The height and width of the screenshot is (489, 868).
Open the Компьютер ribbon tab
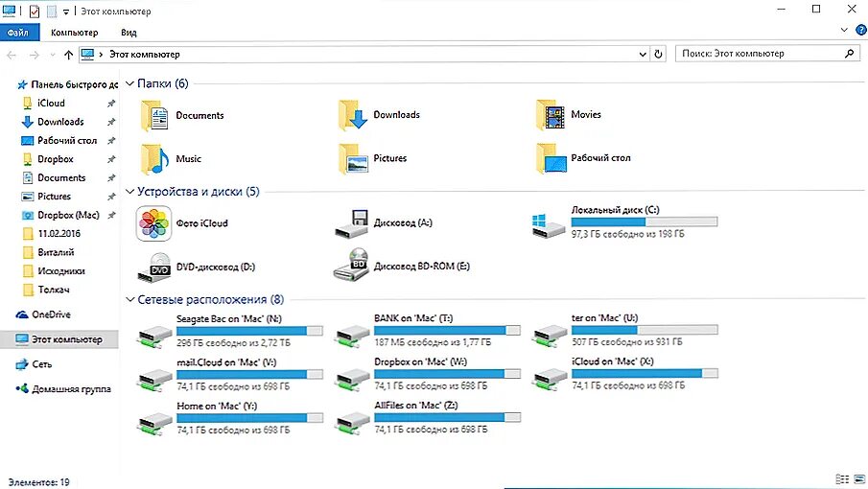point(74,33)
